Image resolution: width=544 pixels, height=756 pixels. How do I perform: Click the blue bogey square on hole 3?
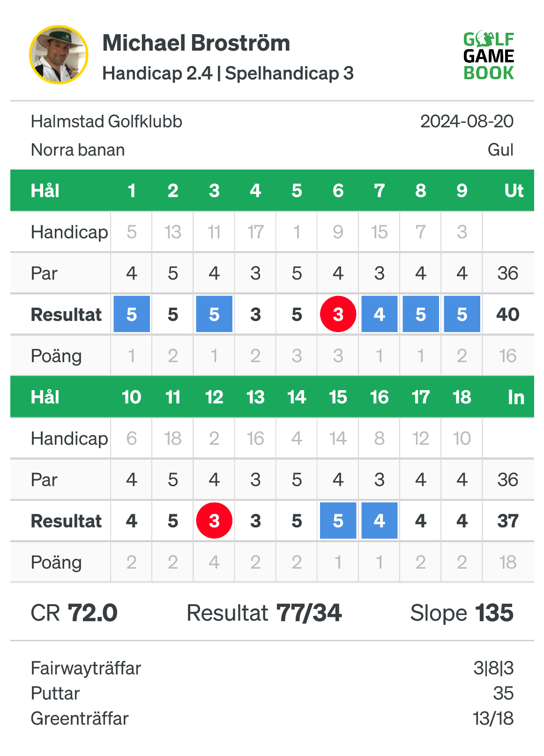point(214,314)
